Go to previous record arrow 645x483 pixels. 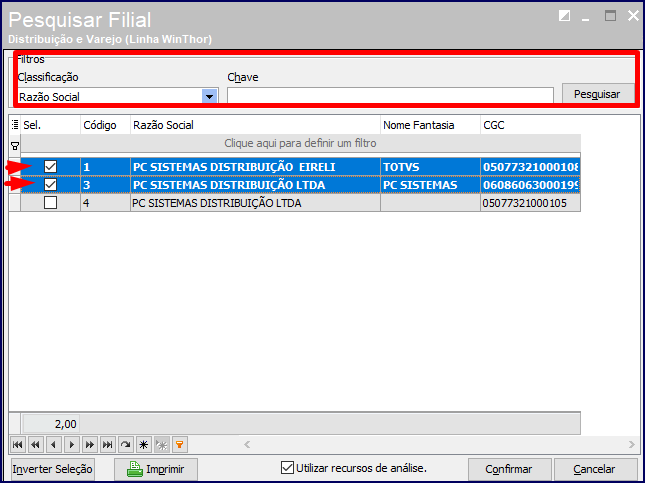point(53,444)
